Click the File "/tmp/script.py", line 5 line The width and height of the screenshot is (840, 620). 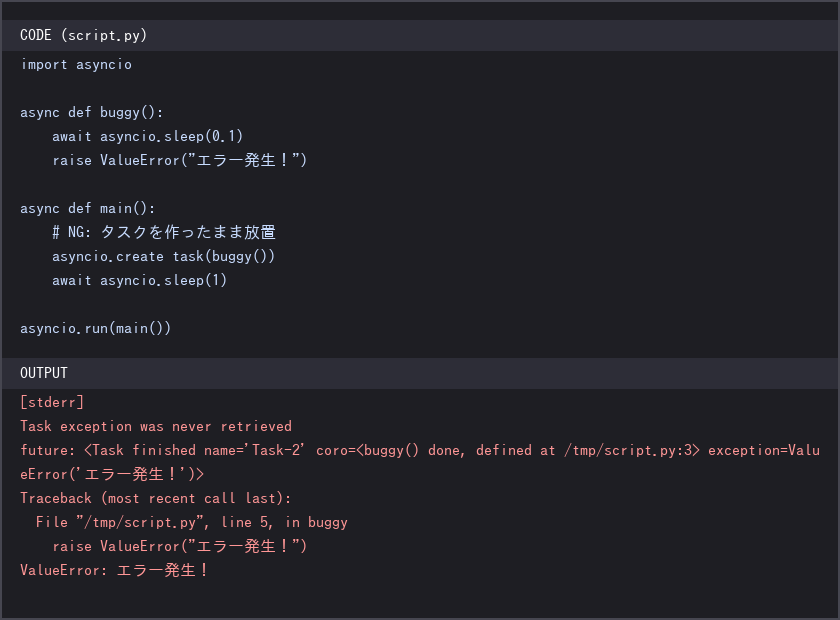[x=192, y=522]
